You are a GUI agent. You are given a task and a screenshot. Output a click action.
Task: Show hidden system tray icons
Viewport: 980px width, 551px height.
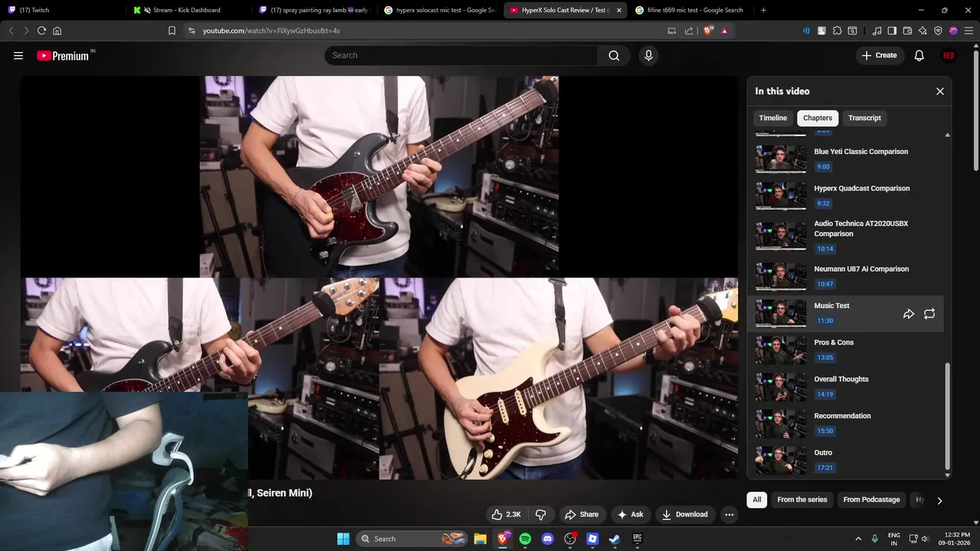point(857,539)
